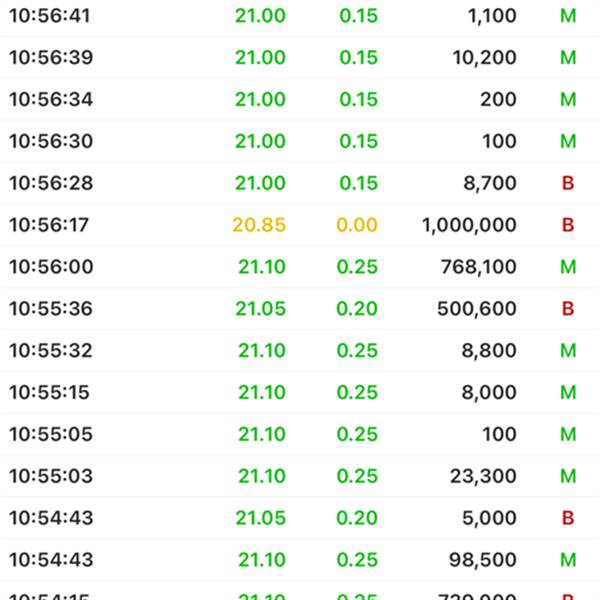The width and height of the screenshot is (600, 600).
Task: Select the 98,500 volume trade row
Action: pyautogui.click(x=300, y=560)
